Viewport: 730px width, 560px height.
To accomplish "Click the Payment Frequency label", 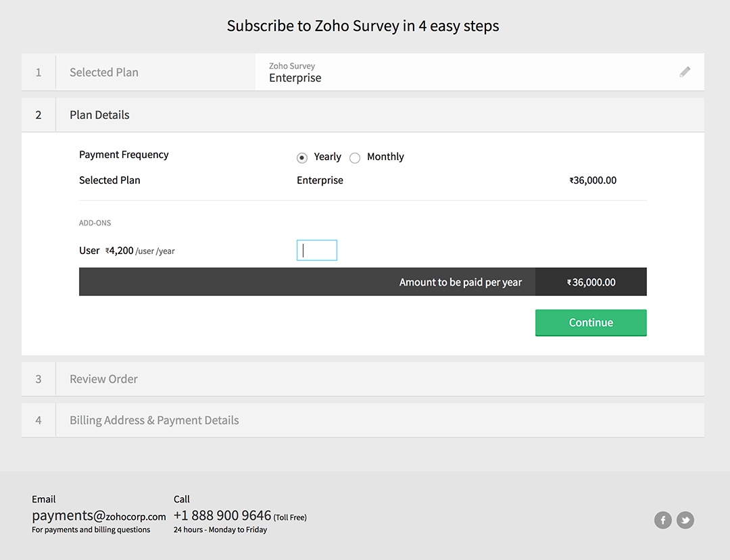I will [x=124, y=155].
